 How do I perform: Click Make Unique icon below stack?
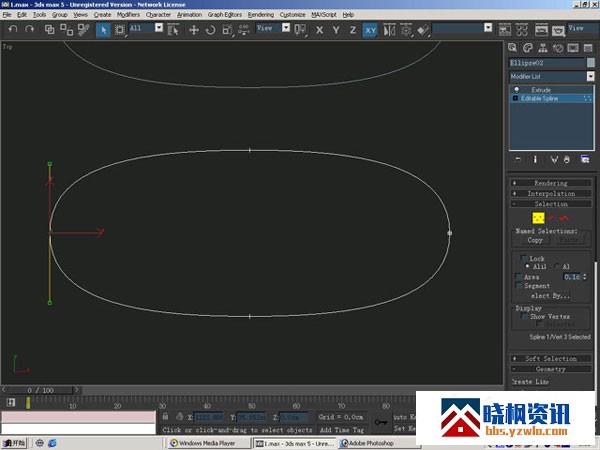click(x=554, y=159)
